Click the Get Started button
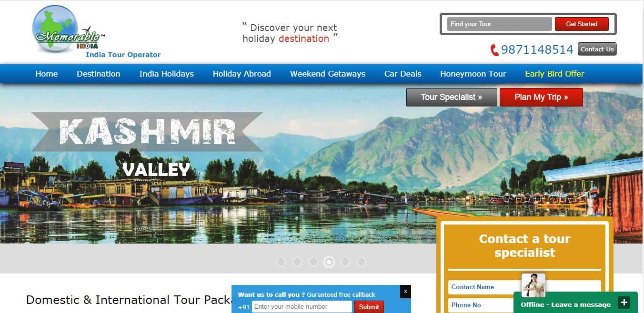The image size is (644, 313). [582, 24]
